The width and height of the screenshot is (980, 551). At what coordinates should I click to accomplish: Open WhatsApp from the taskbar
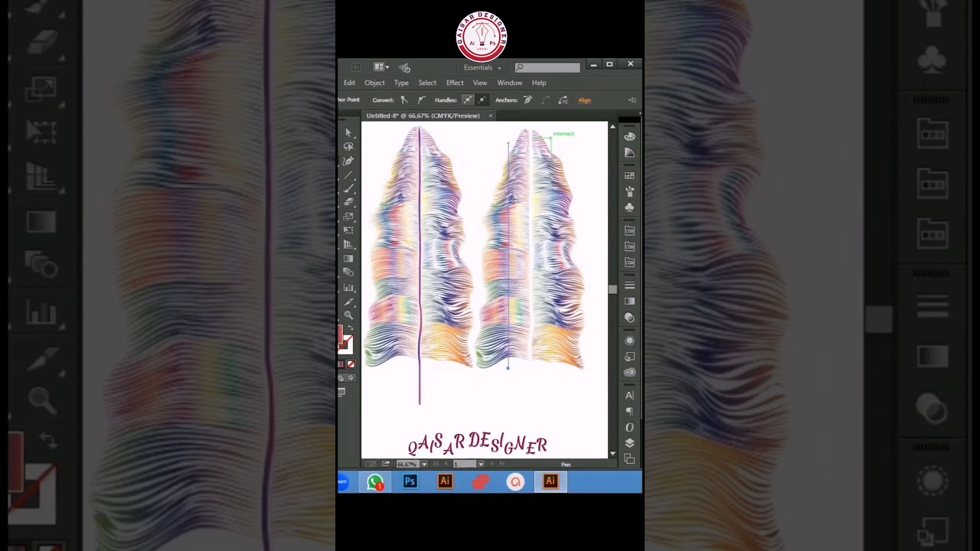pyautogui.click(x=375, y=482)
